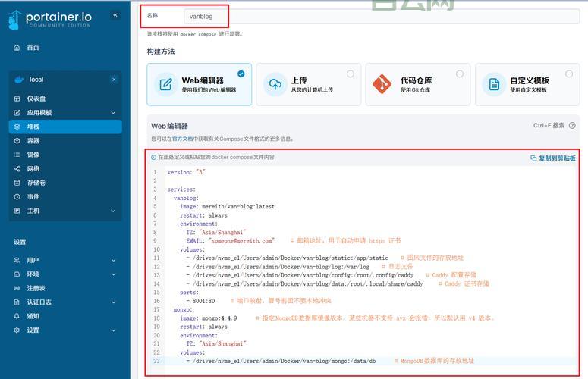Click editor line 5 image mereith/van-blog:latest
Screen dimensions: 588x379
click(228, 206)
